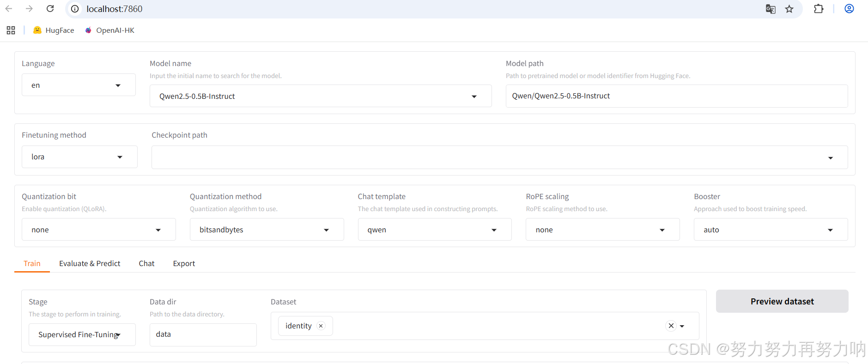Open the browser profile account icon

(x=849, y=9)
